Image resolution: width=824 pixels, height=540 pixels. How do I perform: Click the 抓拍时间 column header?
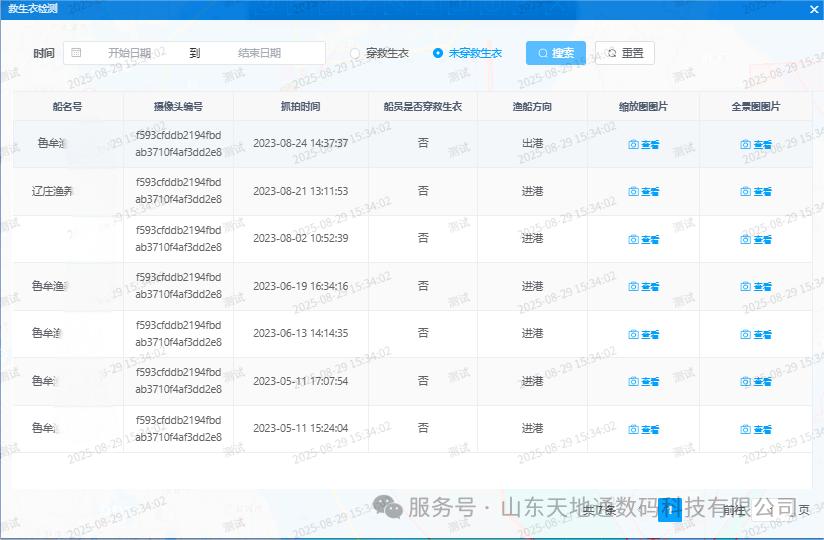[301, 107]
